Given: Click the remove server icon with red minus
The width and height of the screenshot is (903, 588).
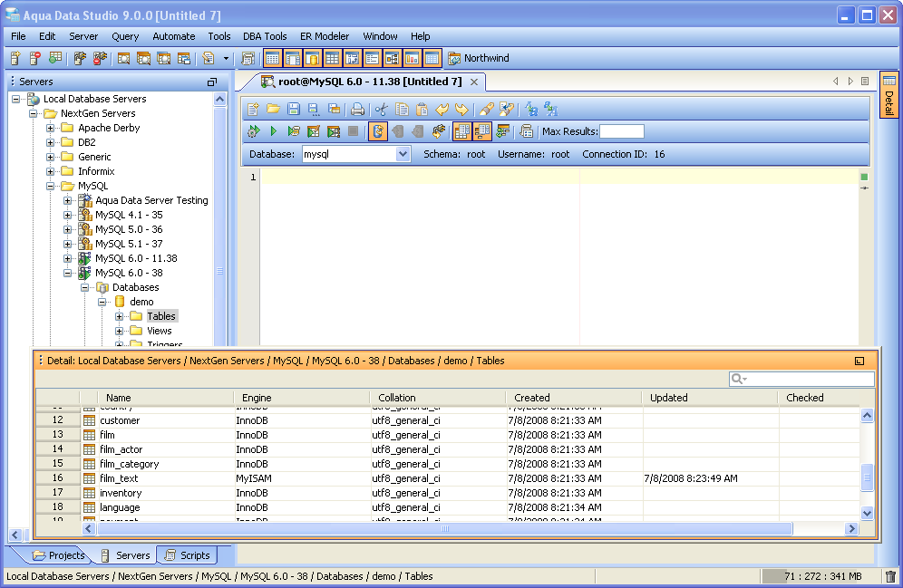Looking at the screenshot, I should (x=35, y=58).
